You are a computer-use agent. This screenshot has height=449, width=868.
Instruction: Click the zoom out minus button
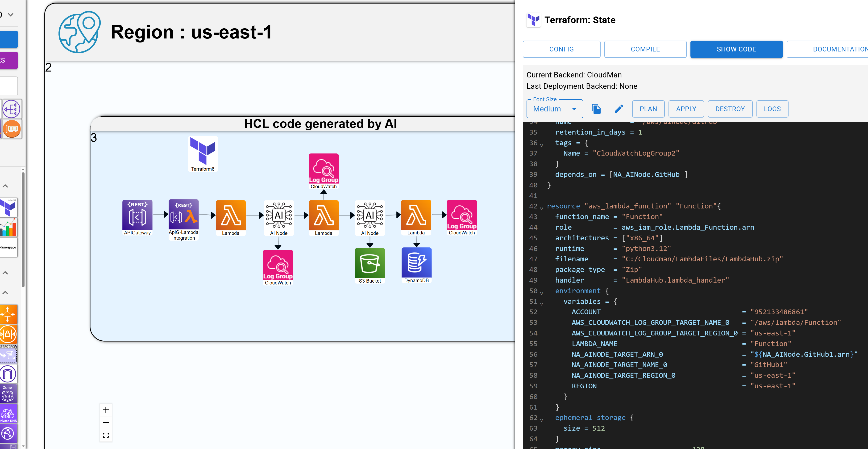pyautogui.click(x=106, y=422)
